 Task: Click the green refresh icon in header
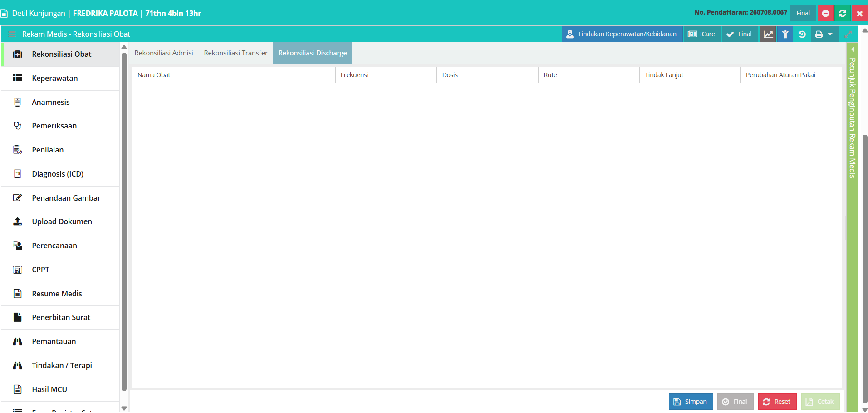click(x=843, y=13)
